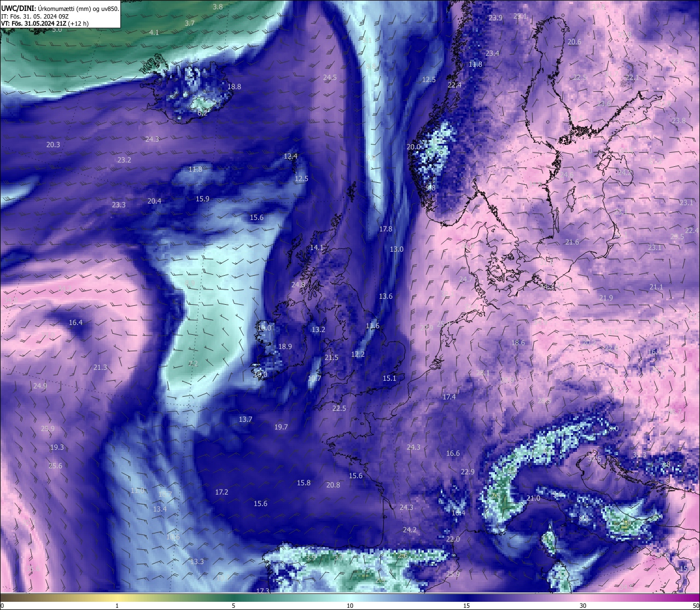The height and width of the screenshot is (610, 700).
Task: Click the map value 13.4
Action: 160,509
